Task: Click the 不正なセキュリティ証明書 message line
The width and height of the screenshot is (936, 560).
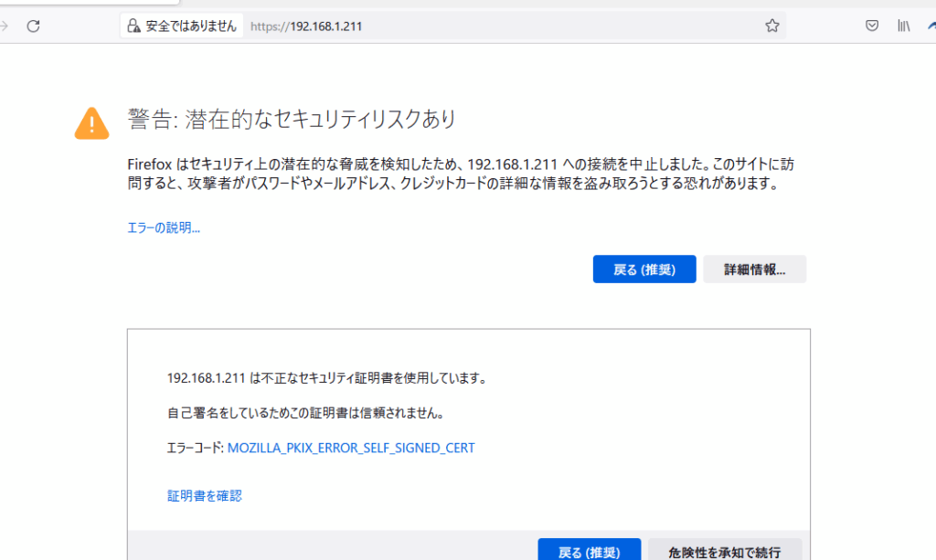Action: click(326, 378)
